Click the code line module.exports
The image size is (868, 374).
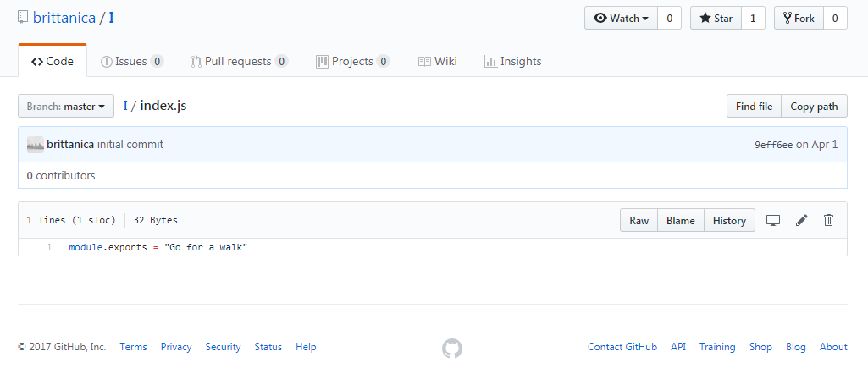pyautogui.click(x=158, y=247)
